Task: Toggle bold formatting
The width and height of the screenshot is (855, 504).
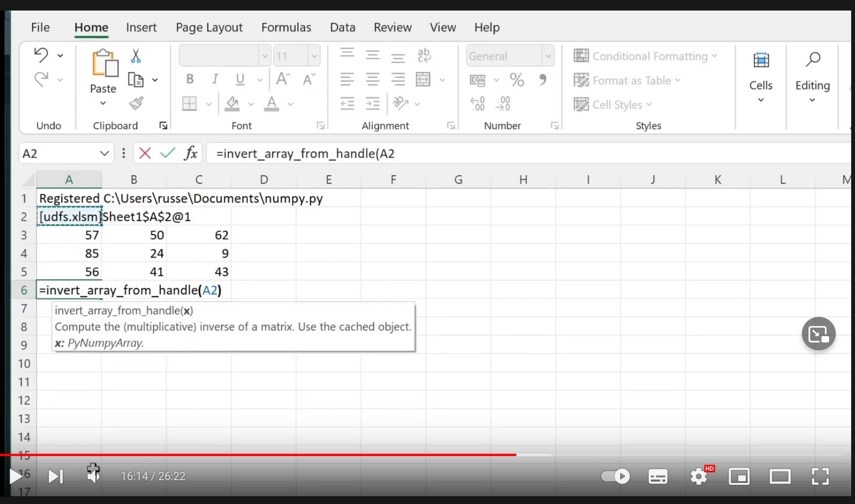Action: (189, 79)
